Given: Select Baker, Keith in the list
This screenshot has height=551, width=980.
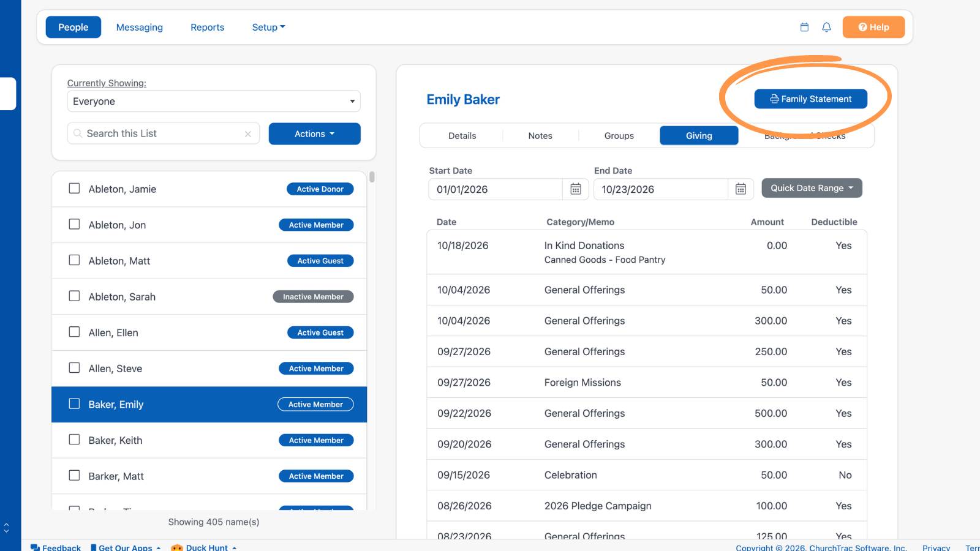Looking at the screenshot, I should [x=209, y=440].
